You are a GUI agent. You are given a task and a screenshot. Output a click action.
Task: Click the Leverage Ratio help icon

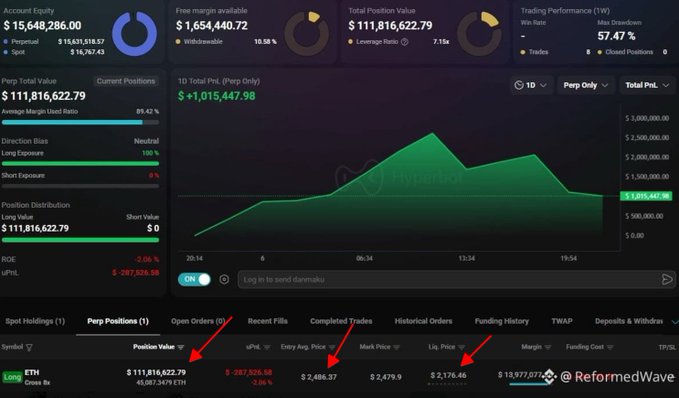coord(404,42)
